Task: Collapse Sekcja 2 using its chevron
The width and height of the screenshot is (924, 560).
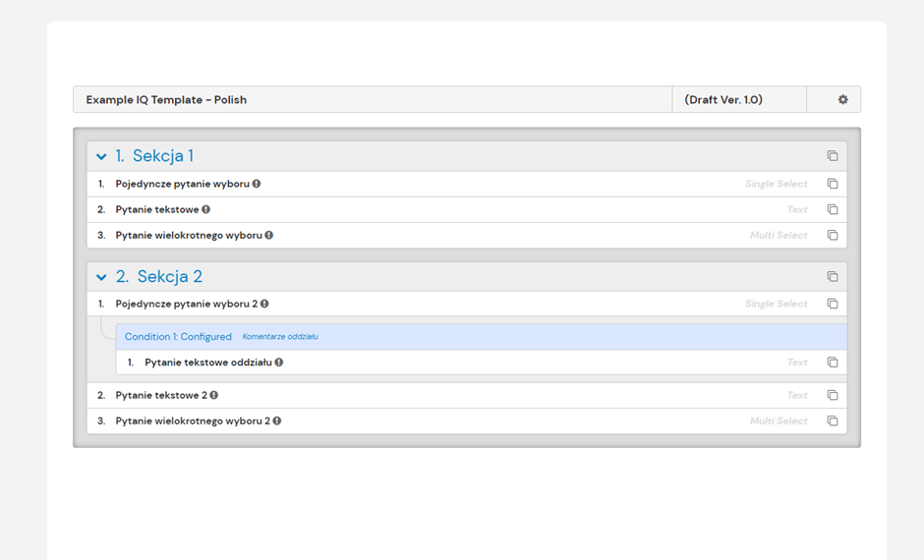Action: pos(101,277)
